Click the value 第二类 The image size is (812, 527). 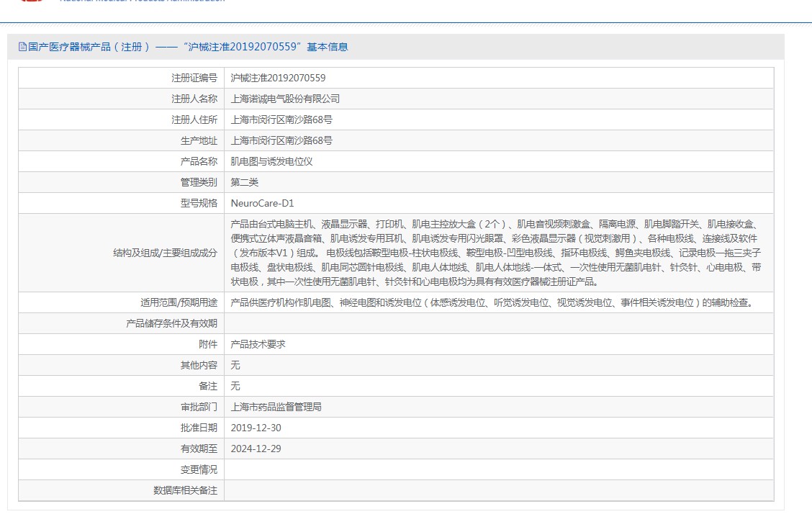[245, 182]
